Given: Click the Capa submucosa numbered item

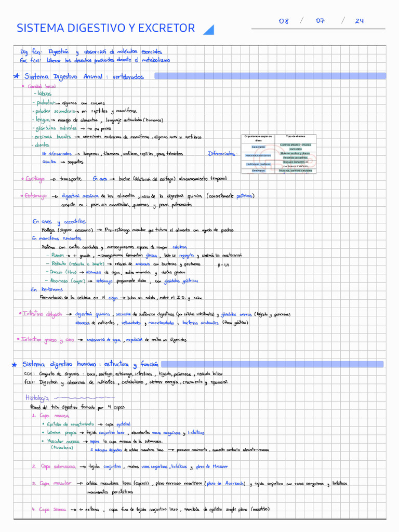Looking at the screenshot, I should [x=57, y=467].
